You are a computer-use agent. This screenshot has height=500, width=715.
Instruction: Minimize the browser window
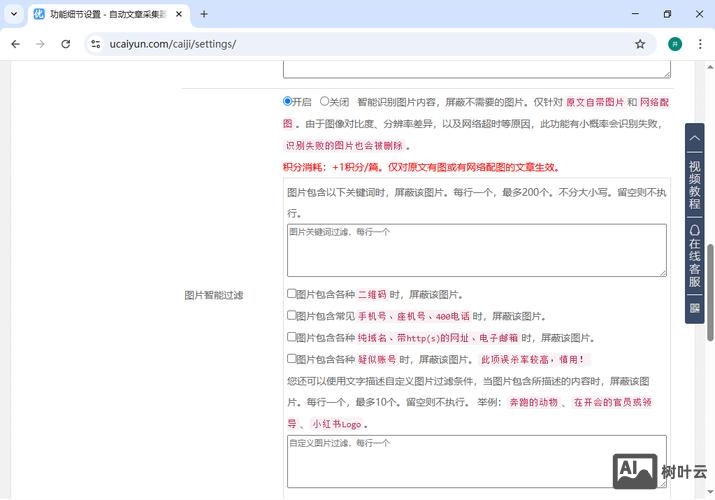[x=635, y=14]
